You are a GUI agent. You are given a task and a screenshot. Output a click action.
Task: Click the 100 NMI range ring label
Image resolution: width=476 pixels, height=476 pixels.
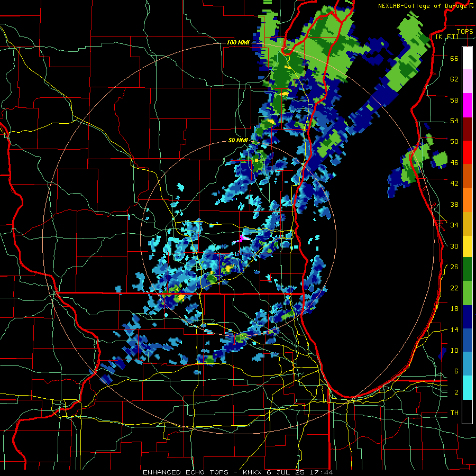tap(238, 42)
